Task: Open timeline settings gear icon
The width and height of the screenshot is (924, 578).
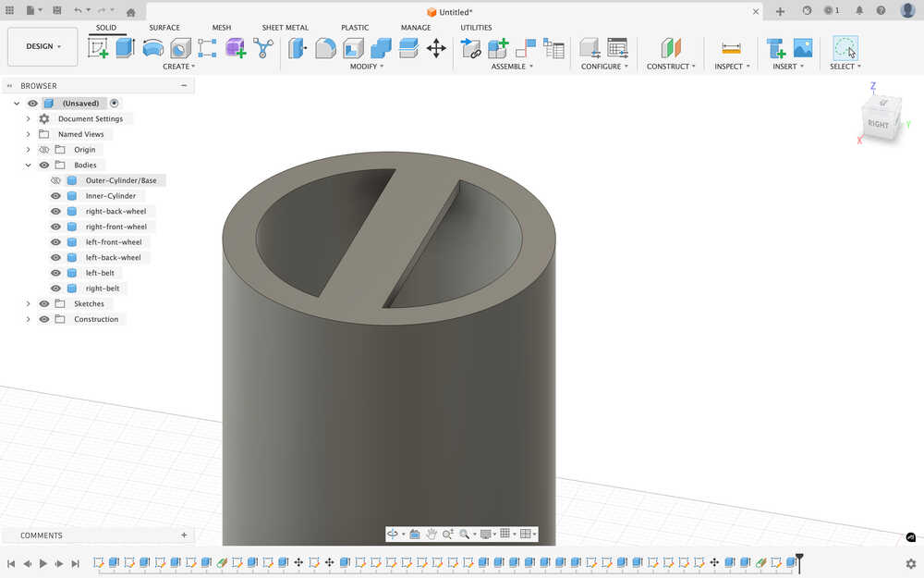Action: point(910,563)
